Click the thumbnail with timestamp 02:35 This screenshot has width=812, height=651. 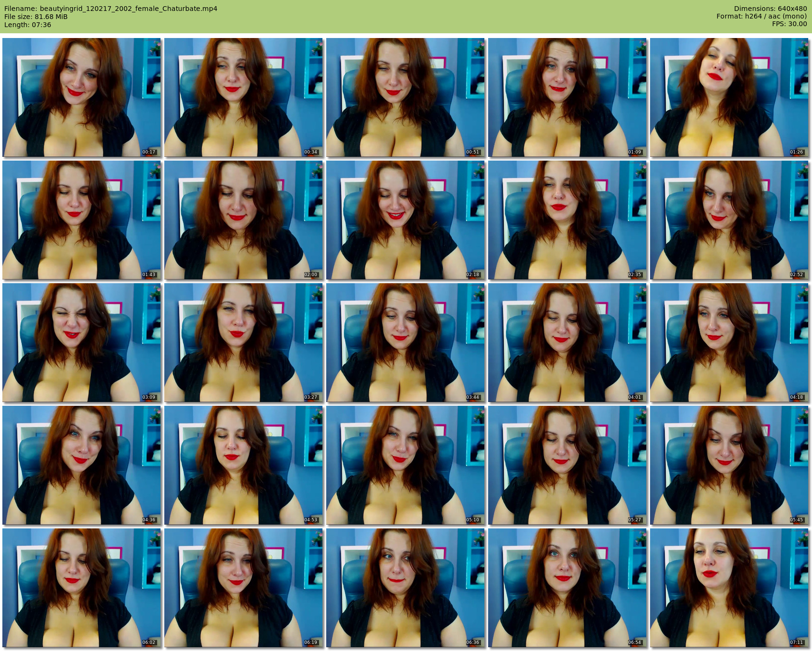567,220
